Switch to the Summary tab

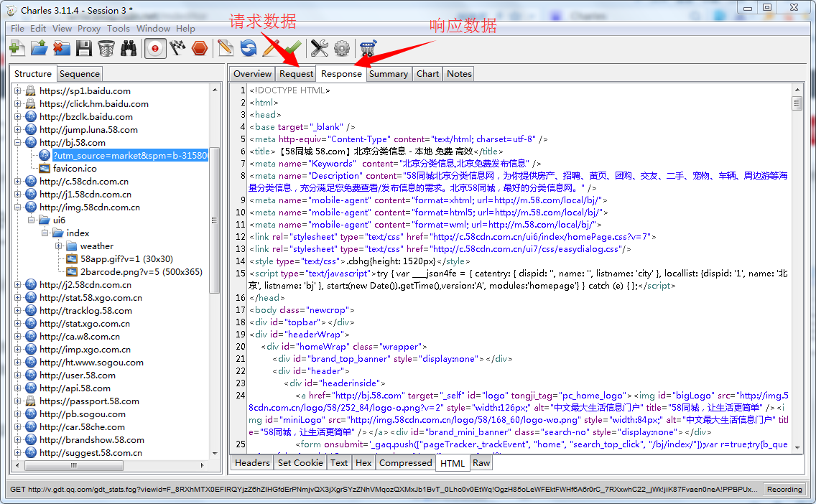pyautogui.click(x=388, y=74)
